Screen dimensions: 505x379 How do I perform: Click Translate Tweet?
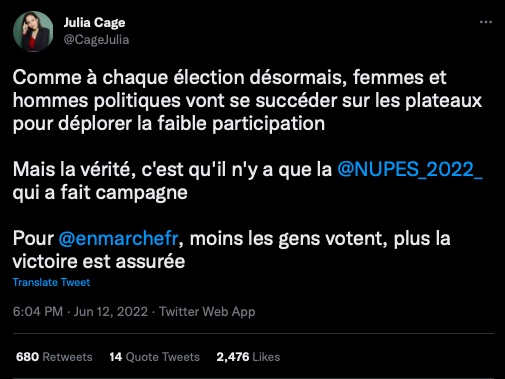pyautogui.click(x=51, y=282)
